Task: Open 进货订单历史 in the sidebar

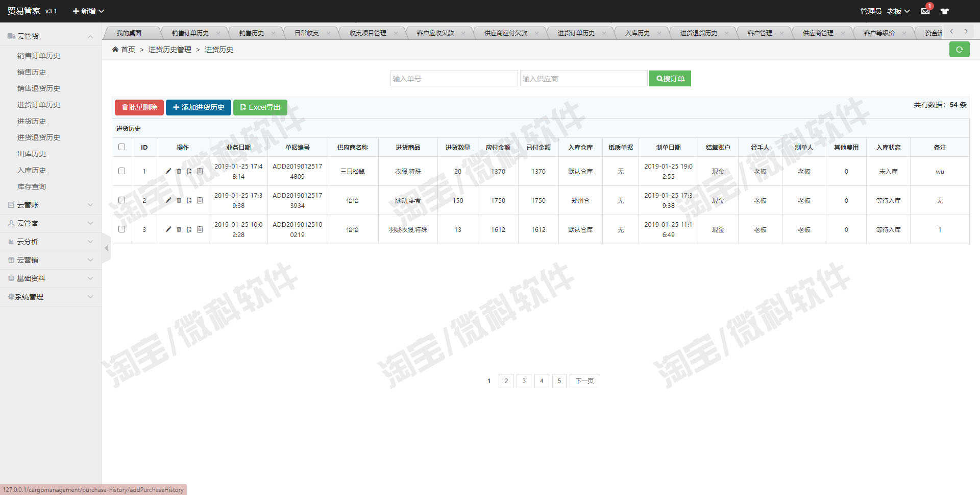Action: click(39, 105)
